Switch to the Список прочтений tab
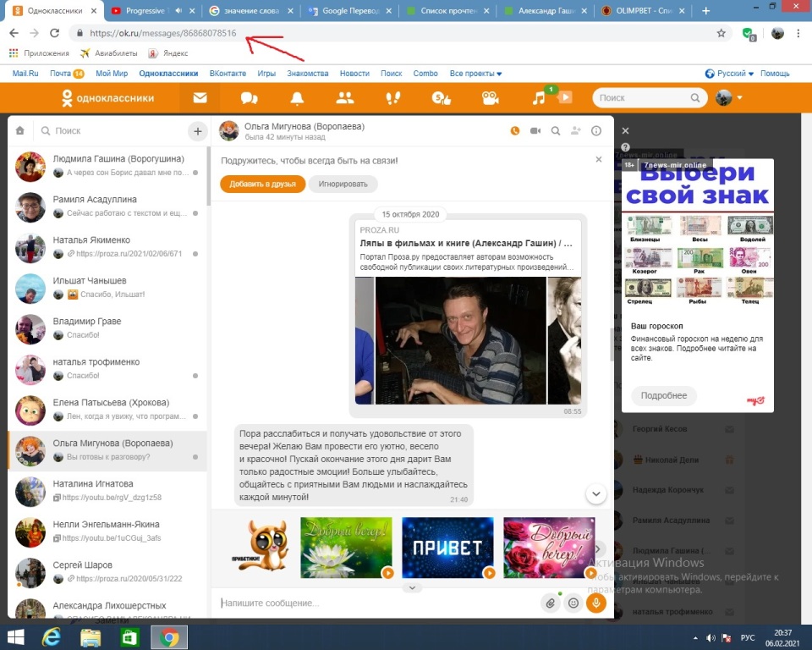Screen dimensions: 812x650 (448, 10)
